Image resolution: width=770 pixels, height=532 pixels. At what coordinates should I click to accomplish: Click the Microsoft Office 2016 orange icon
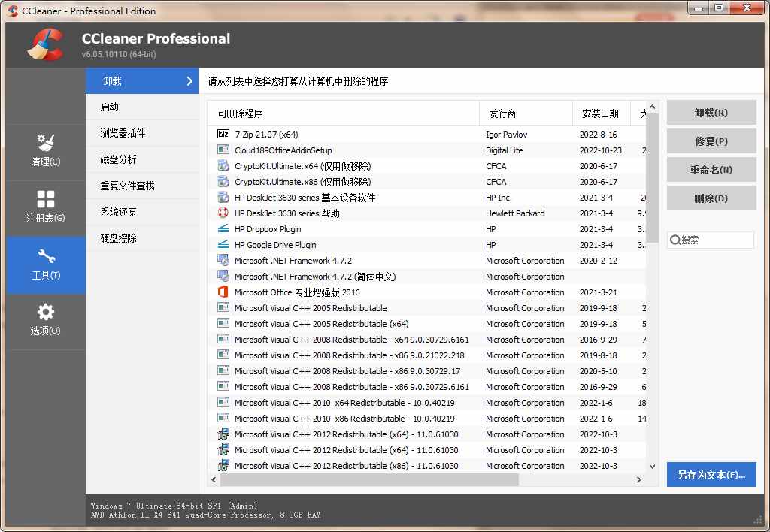point(223,292)
